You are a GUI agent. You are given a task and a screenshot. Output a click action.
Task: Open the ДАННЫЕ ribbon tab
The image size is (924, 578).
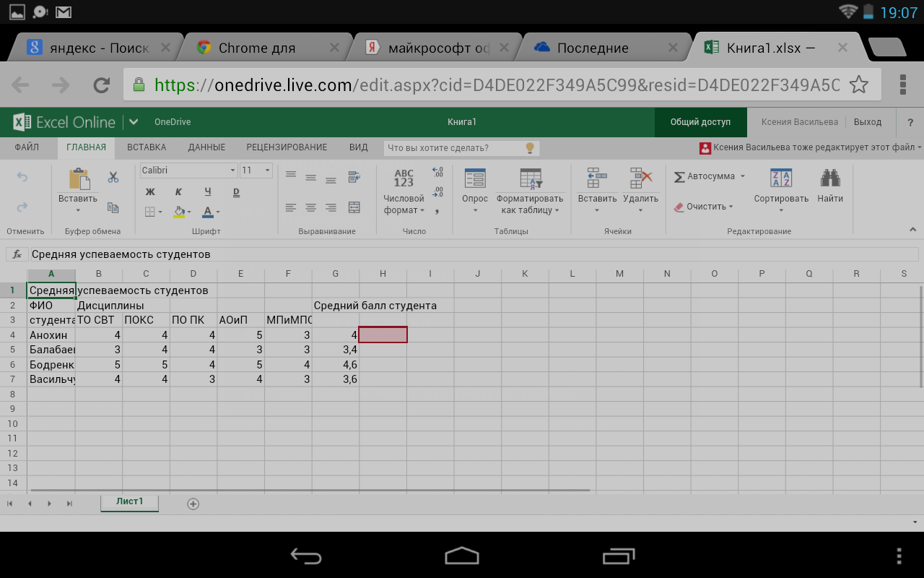coord(206,147)
